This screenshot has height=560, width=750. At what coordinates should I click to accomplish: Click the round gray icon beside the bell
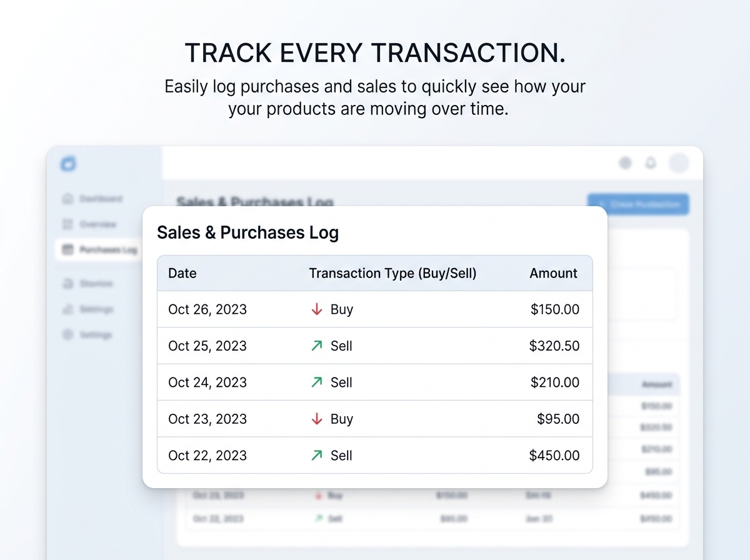625,163
